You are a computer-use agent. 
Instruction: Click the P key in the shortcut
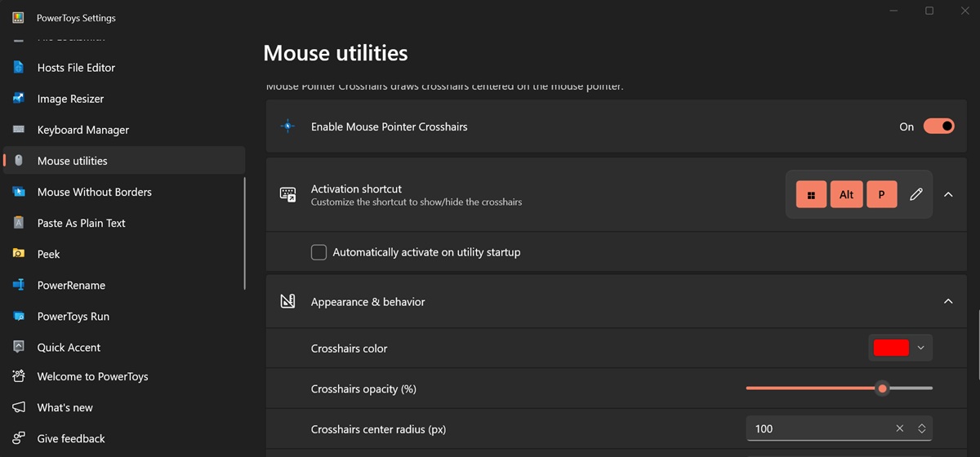point(882,194)
